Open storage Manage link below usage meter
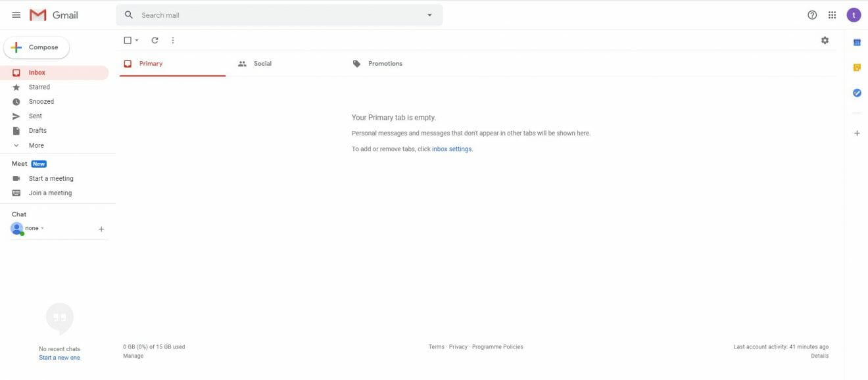Screen dimensions: 868x380 [133, 355]
